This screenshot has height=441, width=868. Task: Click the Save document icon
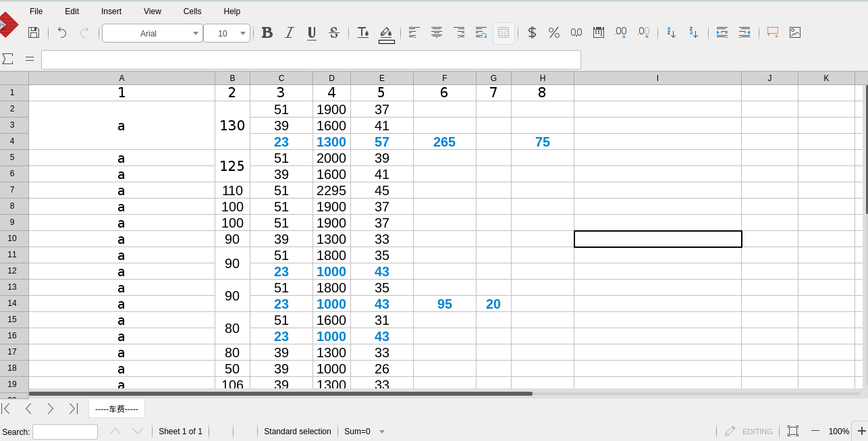[33, 32]
